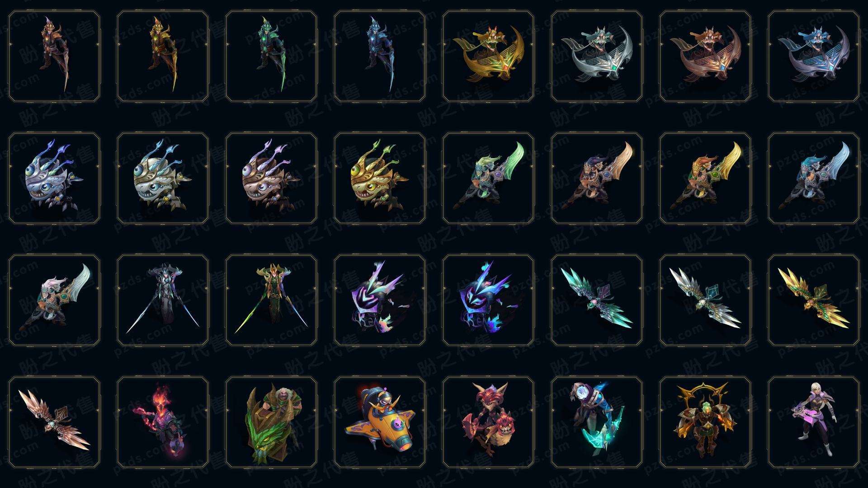This screenshot has width=868, height=488.
Task: Choose the silver manta ray rider skin
Action: pos(597,56)
